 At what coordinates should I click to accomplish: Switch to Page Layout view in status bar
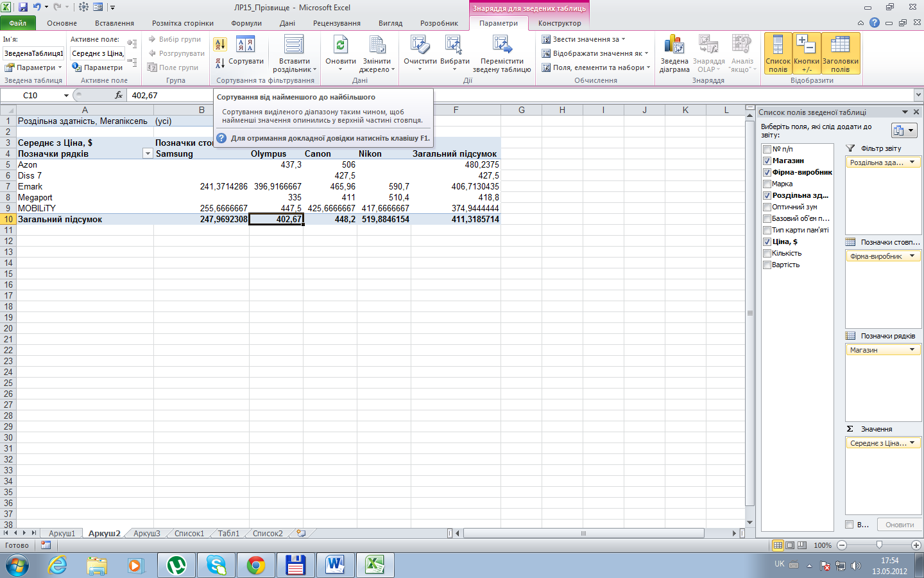(x=790, y=545)
